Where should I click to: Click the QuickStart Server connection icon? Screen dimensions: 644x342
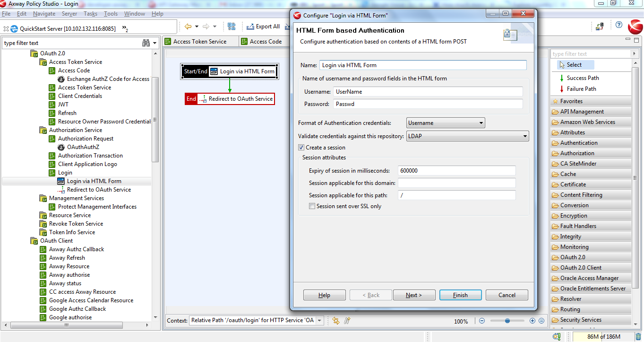click(x=14, y=29)
